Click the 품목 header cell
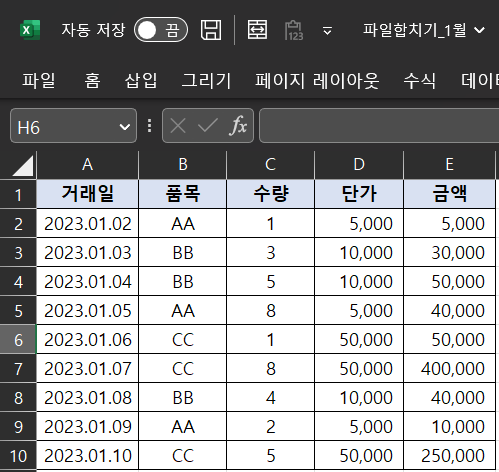This screenshot has height=472, width=499. [183, 194]
